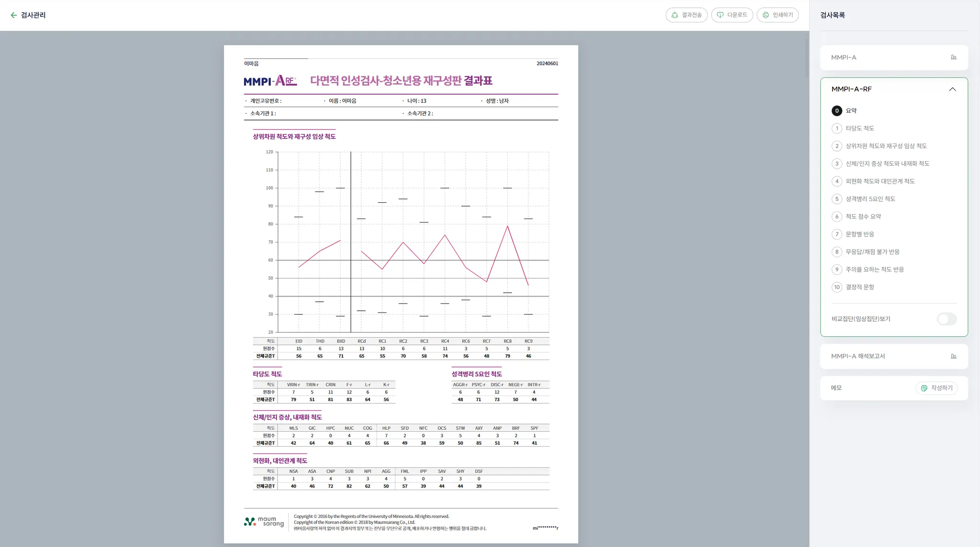The width and height of the screenshot is (980, 547).
Task: Click the 인쇄하기 print button
Action: coord(777,15)
